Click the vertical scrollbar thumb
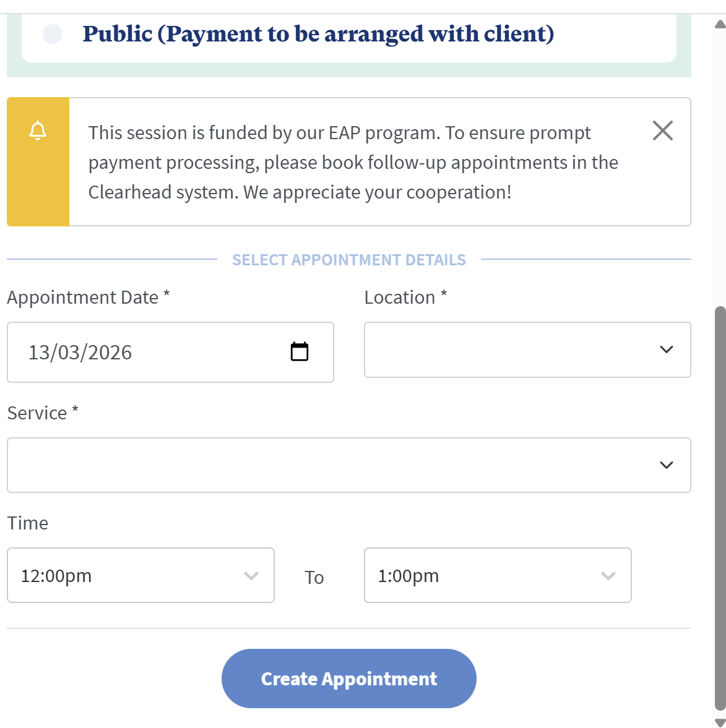The height and width of the screenshot is (728, 726). 720,507
